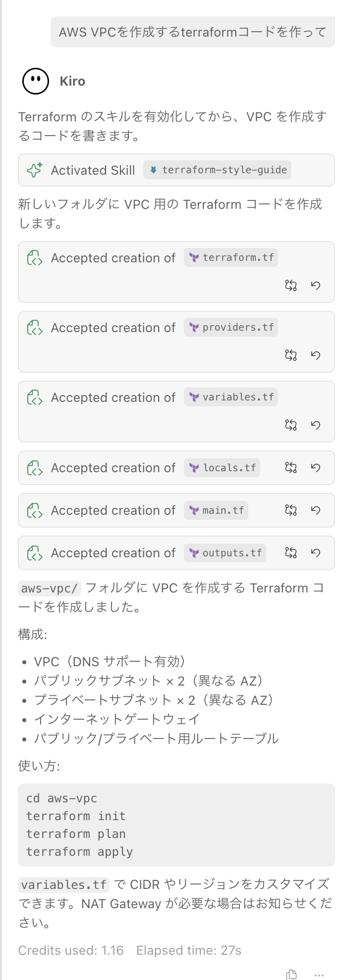Viewport: 339px width, 980px height.
Task: Open the terraform-style-guide skill badge
Action: click(217, 170)
